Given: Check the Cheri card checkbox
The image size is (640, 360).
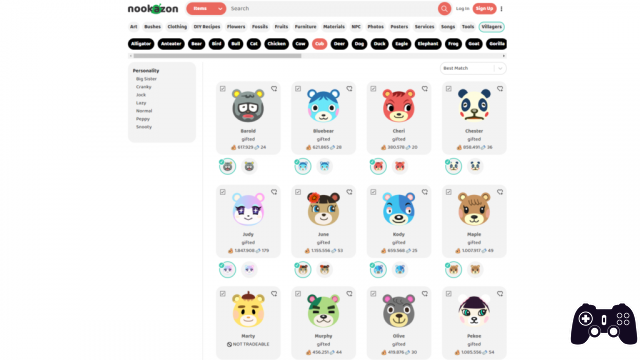Looking at the screenshot, I should click(x=373, y=89).
